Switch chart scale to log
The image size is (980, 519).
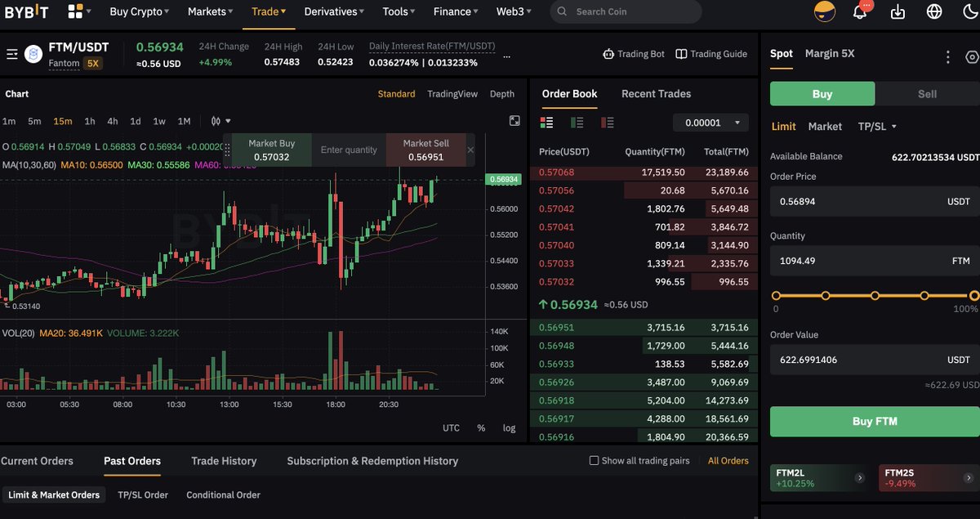(x=509, y=428)
